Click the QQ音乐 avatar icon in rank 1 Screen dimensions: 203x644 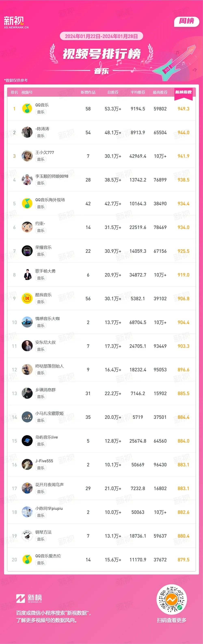point(27,108)
